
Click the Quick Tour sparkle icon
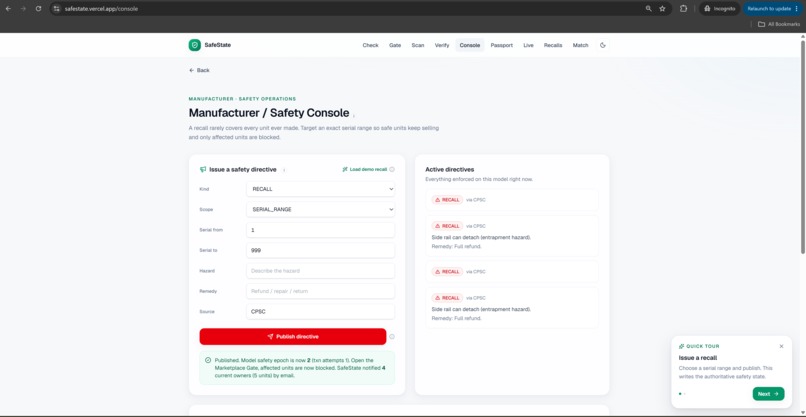[682, 347]
